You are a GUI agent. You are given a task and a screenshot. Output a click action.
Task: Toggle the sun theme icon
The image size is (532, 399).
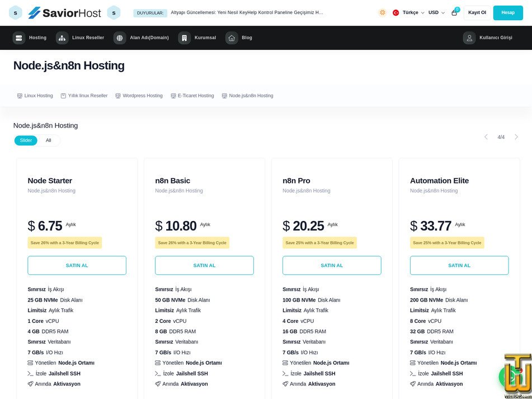click(x=383, y=12)
